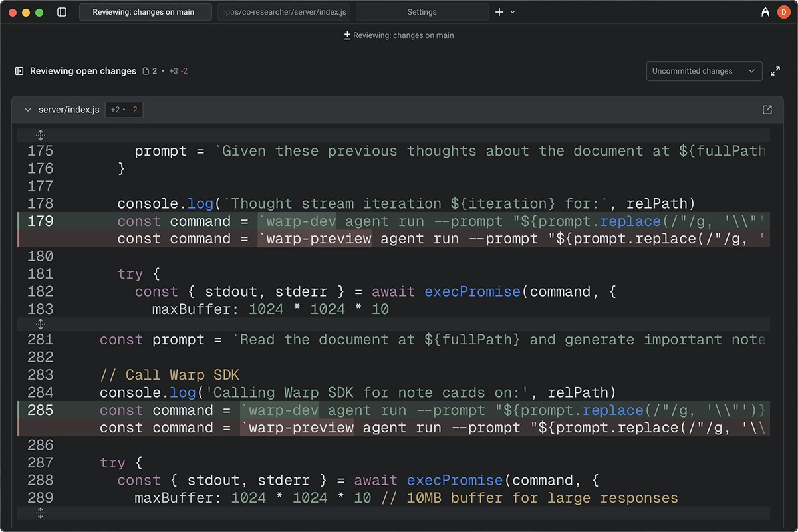
Task: Click the +3 -2 stats in the review header
Action: pyautogui.click(x=178, y=70)
